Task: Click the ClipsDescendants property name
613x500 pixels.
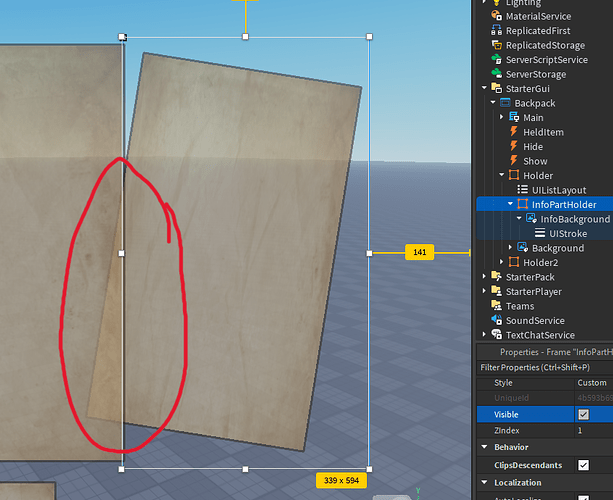Action: pos(528,465)
